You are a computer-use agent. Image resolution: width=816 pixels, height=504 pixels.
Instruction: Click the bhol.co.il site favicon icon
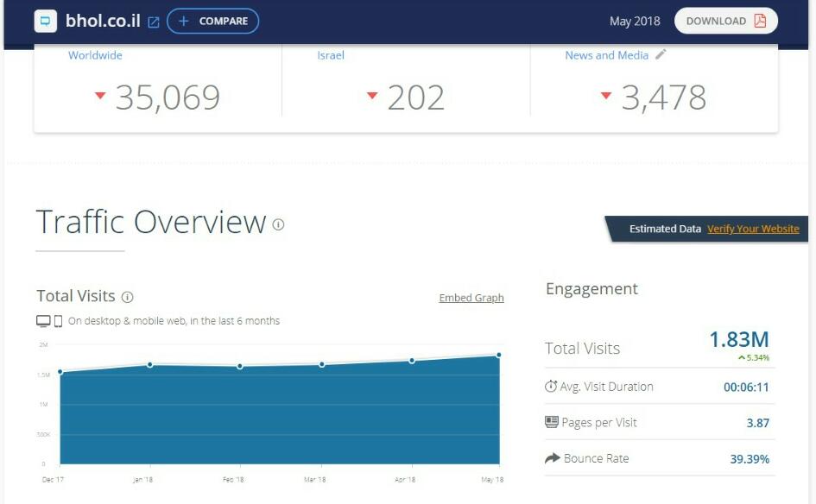[x=45, y=22]
